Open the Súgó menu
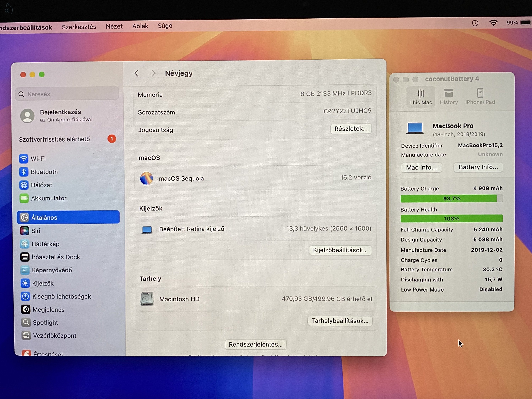Viewport: 532px width, 399px height. click(165, 26)
